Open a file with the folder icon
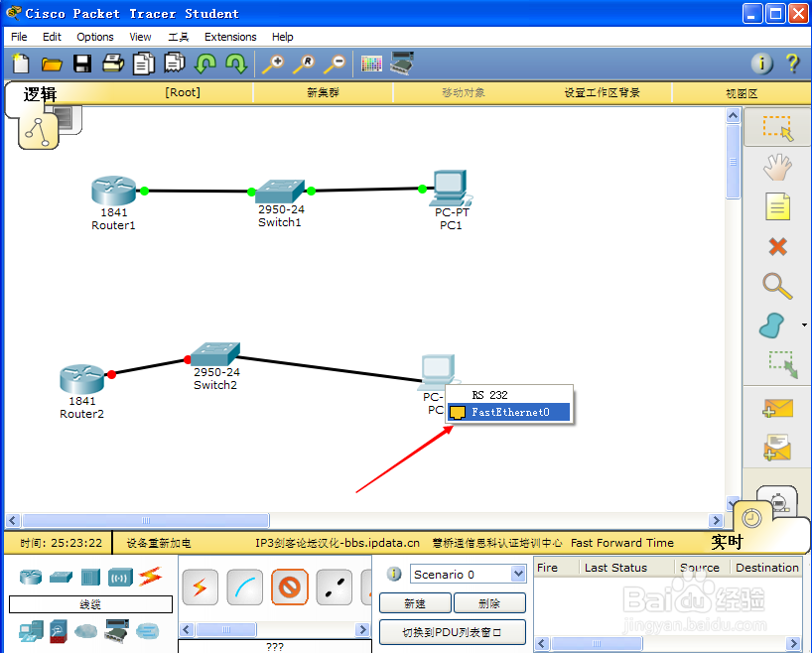The height and width of the screenshot is (653, 812). (x=52, y=65)
